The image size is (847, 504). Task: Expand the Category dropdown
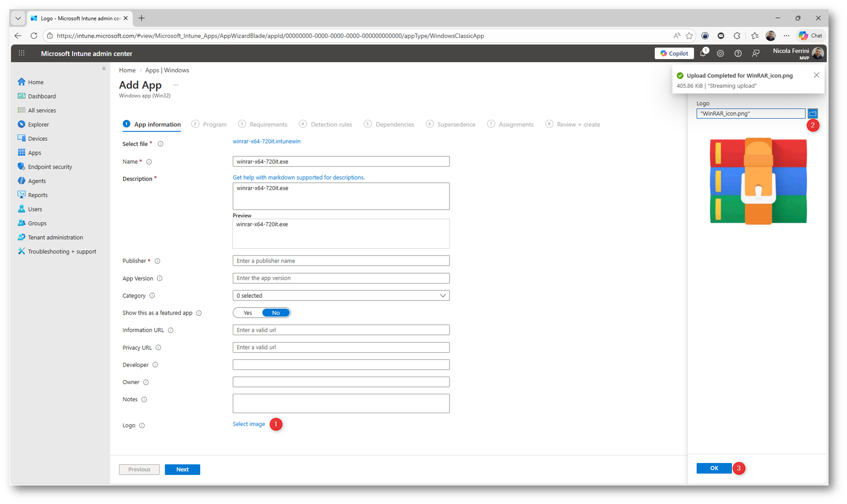coord(341,296)
